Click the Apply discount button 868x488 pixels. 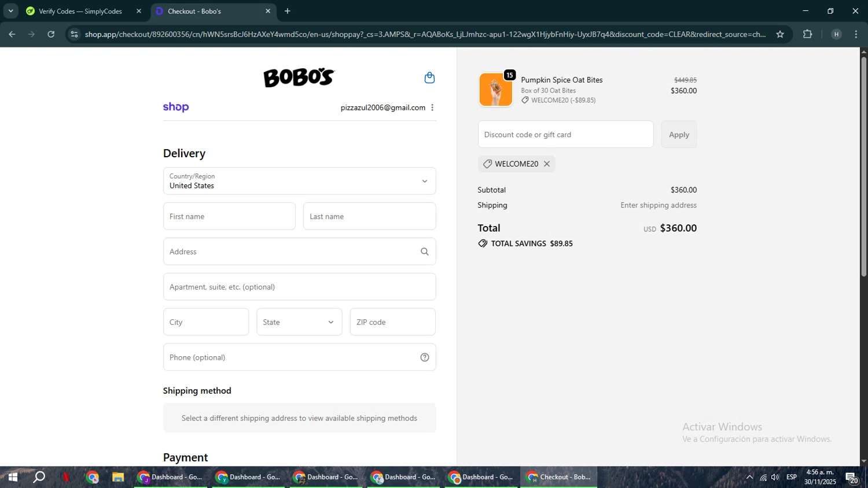[679, 134]
